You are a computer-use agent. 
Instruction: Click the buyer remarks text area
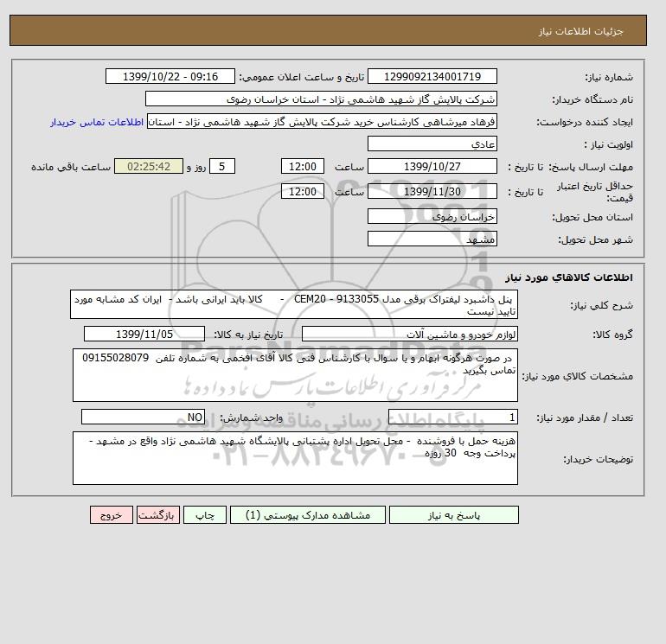(x=295, y=458)
